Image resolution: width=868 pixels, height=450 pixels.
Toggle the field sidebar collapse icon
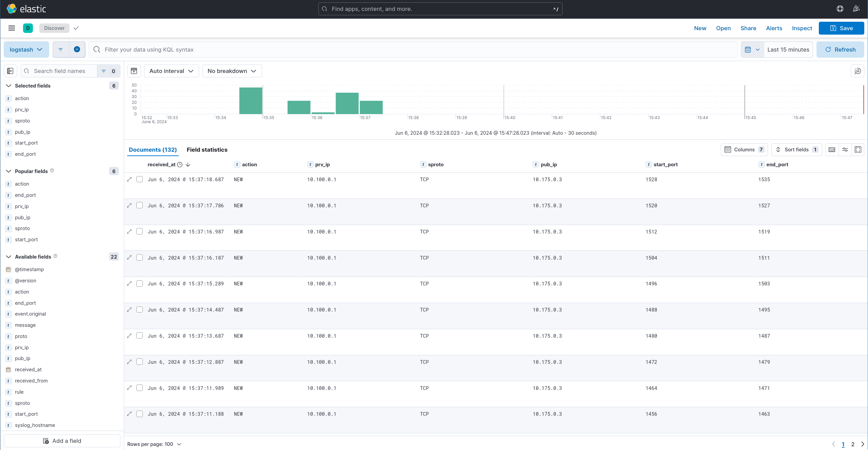(x=10, y=71)
